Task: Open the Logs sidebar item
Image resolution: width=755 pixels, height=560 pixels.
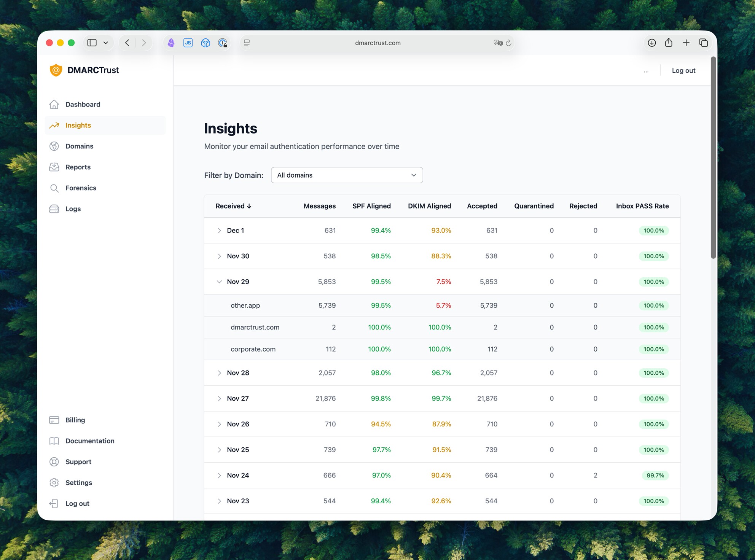Action: pyautogui.click(x=73, y=209)
